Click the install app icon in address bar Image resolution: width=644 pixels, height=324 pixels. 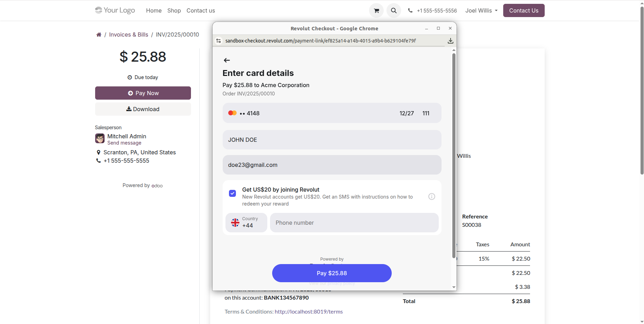click(x=450, y=41)
